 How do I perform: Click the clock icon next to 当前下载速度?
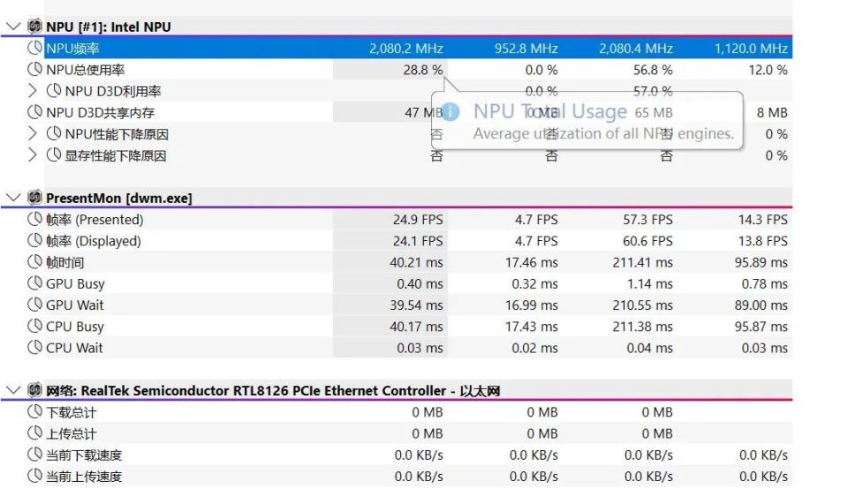pyautogui.click(x=35, y=455)
